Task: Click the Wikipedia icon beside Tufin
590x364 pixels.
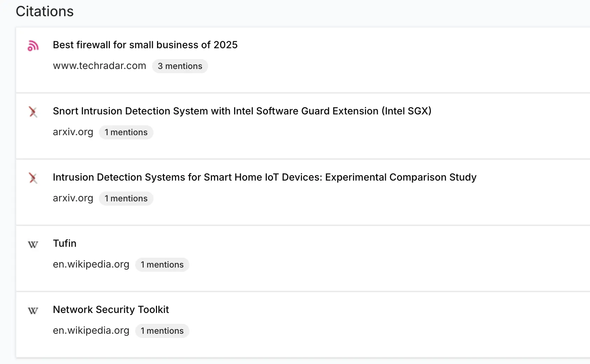Action: [33, 244]
